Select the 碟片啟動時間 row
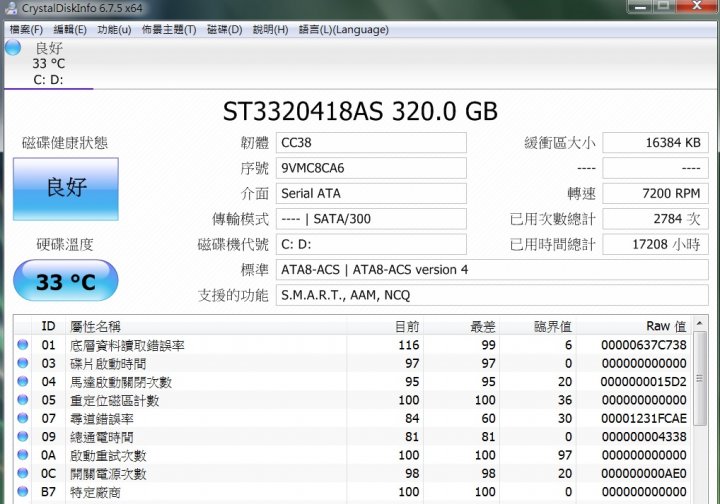This screenshot has width=720, height=504. click(353, 364)
